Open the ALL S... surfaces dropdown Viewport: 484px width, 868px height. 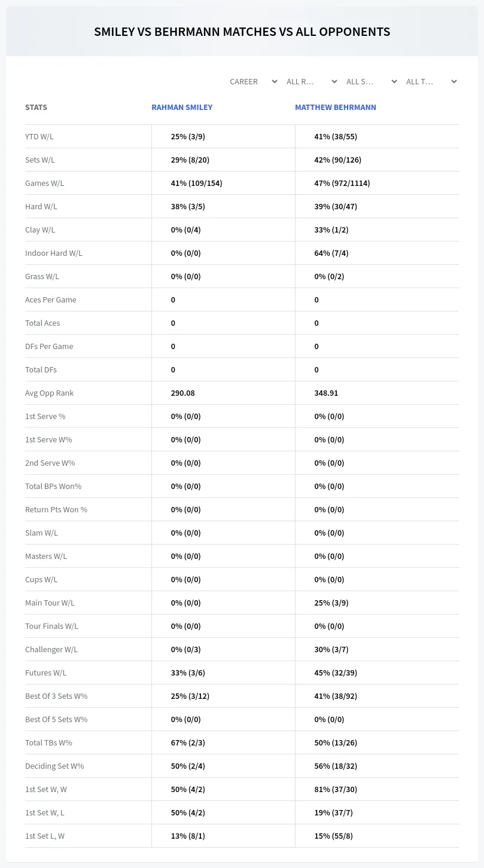[x=371, y=81]
